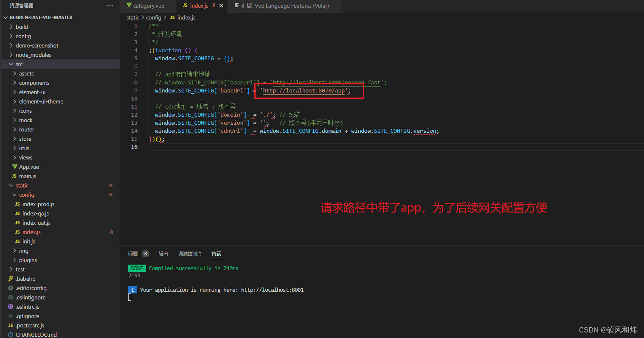Expand the utils folder
Image resolution: width=644 pixels, height=338 pixels.
coord(24,148)
